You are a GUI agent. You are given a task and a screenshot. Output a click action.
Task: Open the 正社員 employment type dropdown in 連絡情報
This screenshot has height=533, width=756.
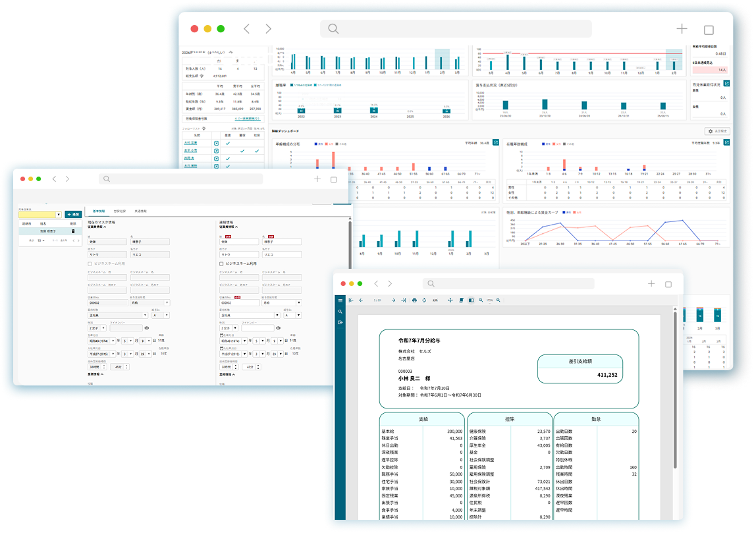coord(248,315)
